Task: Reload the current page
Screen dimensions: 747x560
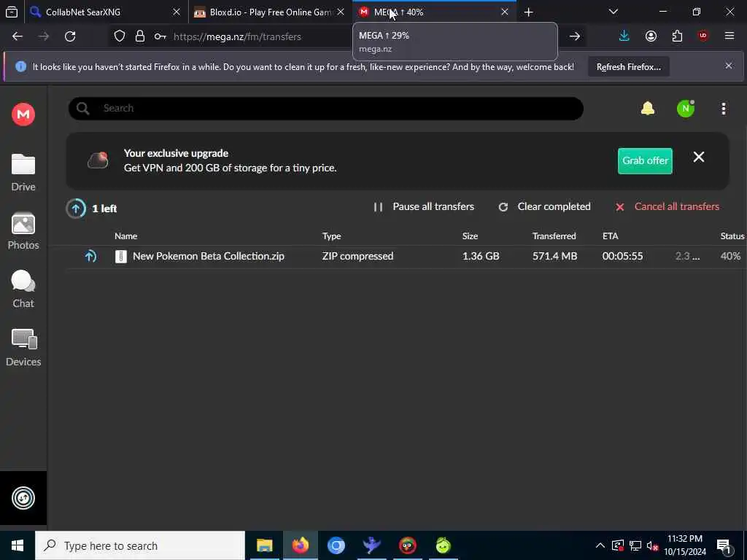Action: click(x=70, y=36)
